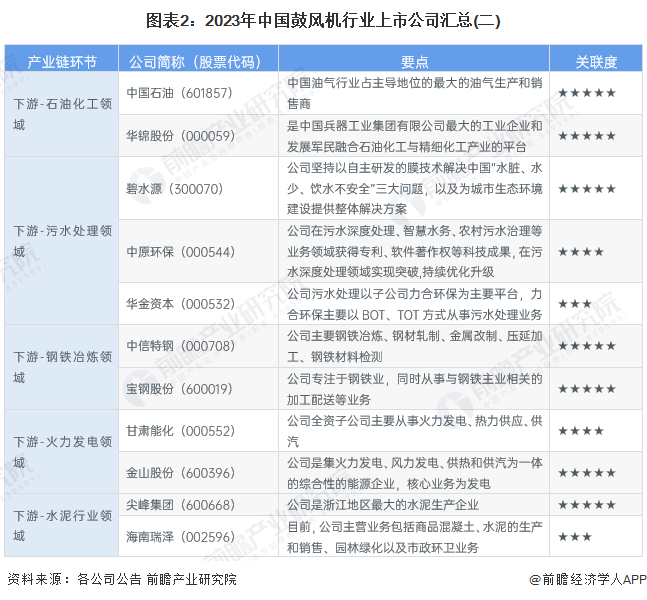This screenshot has height=600, width=647.
Task: Select the 宝钢股份 description about 加工配送等业务
Action: point(415,389)
